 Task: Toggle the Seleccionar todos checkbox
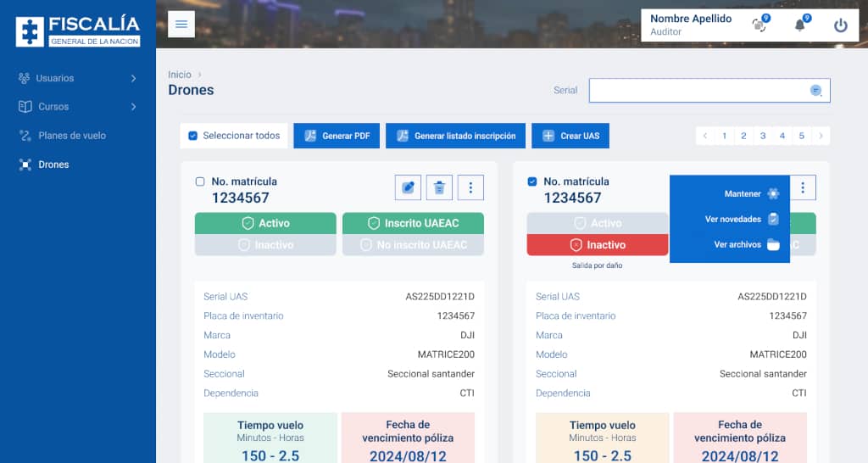click(193, 136)
